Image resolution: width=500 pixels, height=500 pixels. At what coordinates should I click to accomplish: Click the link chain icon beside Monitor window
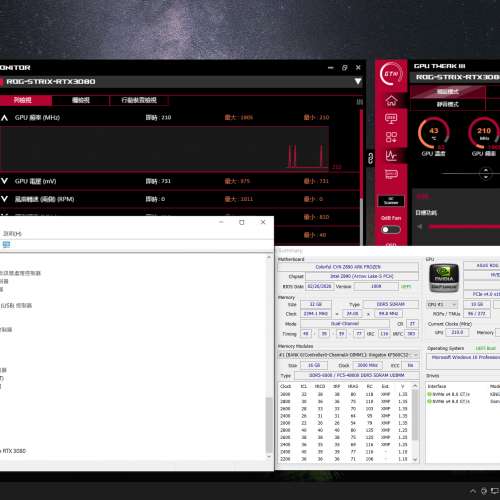[x=370, y=158]
